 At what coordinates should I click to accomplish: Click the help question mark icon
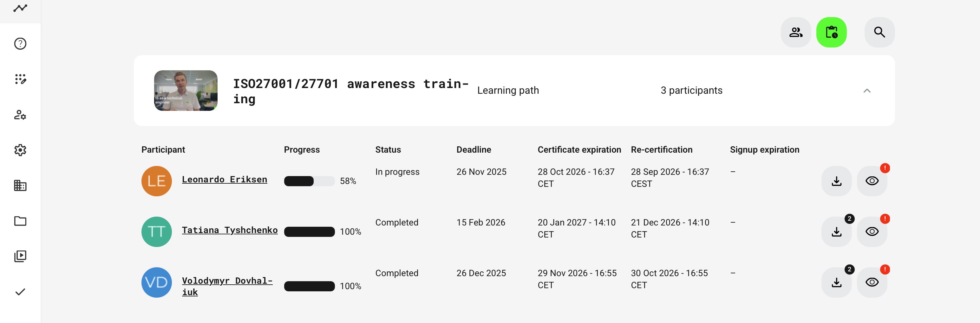pos(20,44)
